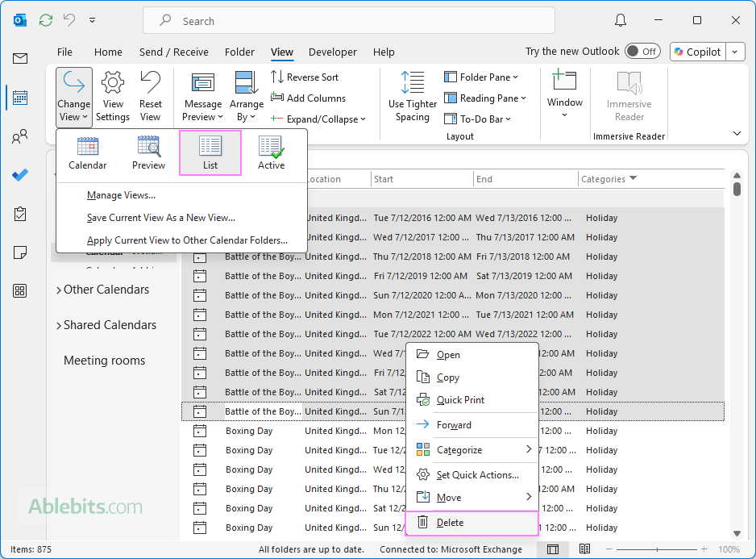Viewport: 756px width, 559px height.
Task: Select Delete in the context menu
Action: [x=471, y=523]
